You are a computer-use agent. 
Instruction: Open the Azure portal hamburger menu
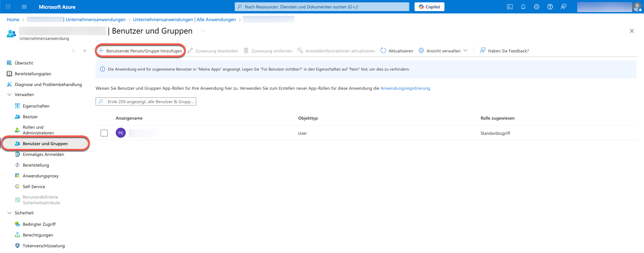click(x=24, y=7)
